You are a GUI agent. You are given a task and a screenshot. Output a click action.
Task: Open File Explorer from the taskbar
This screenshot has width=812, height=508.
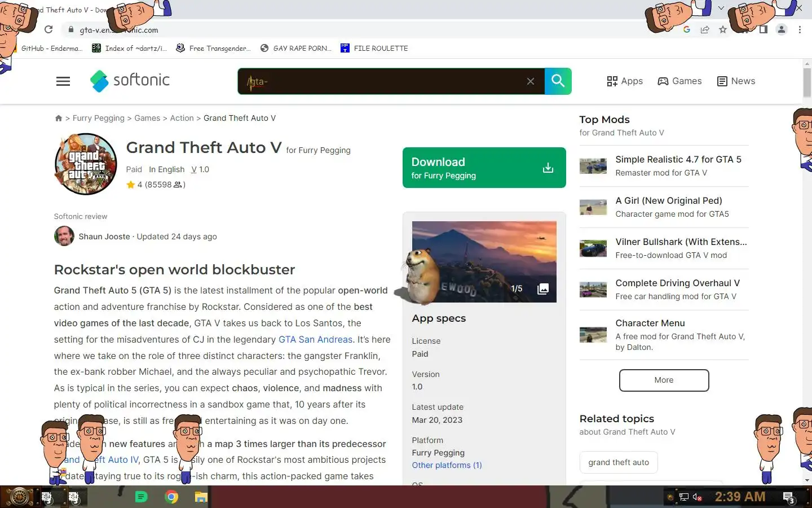[201, 497]
